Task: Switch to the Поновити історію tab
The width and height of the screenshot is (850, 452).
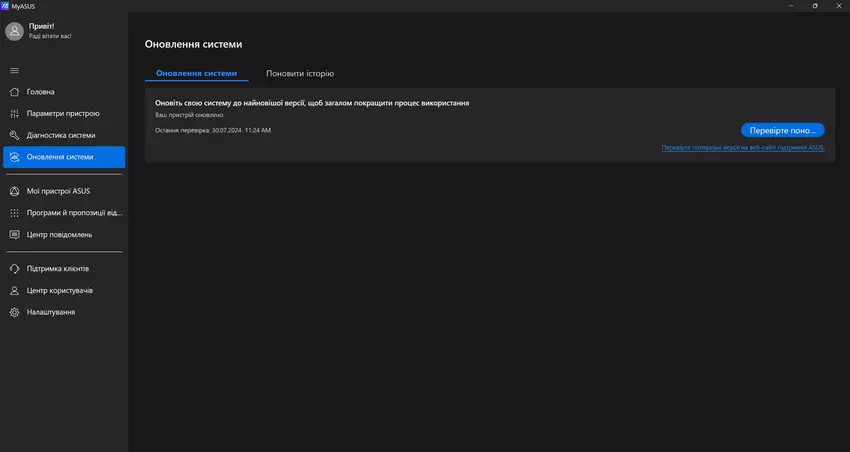Action: tap(300, 74)
